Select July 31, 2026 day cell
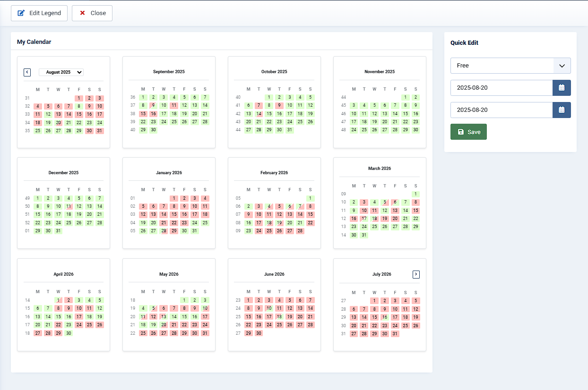Image resolution: width=588 pixels, height=390 pixels. coord(395,334)
